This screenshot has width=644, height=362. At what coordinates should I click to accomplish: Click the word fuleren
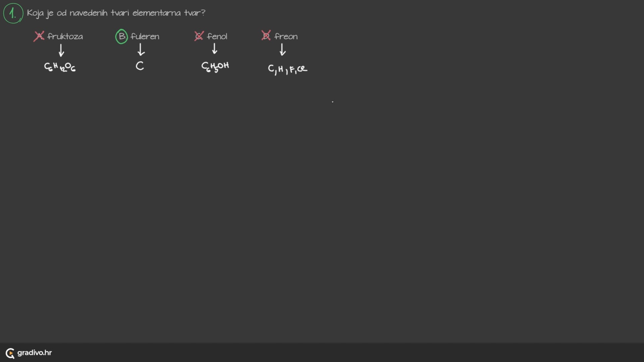[x=145, y=36]
